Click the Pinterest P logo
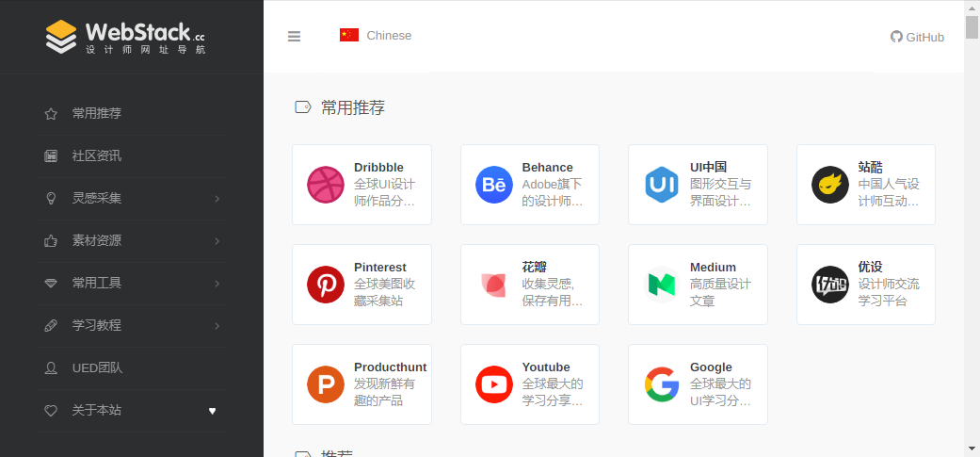This screenshot has width=980, height=457. [x=326, y=285]
